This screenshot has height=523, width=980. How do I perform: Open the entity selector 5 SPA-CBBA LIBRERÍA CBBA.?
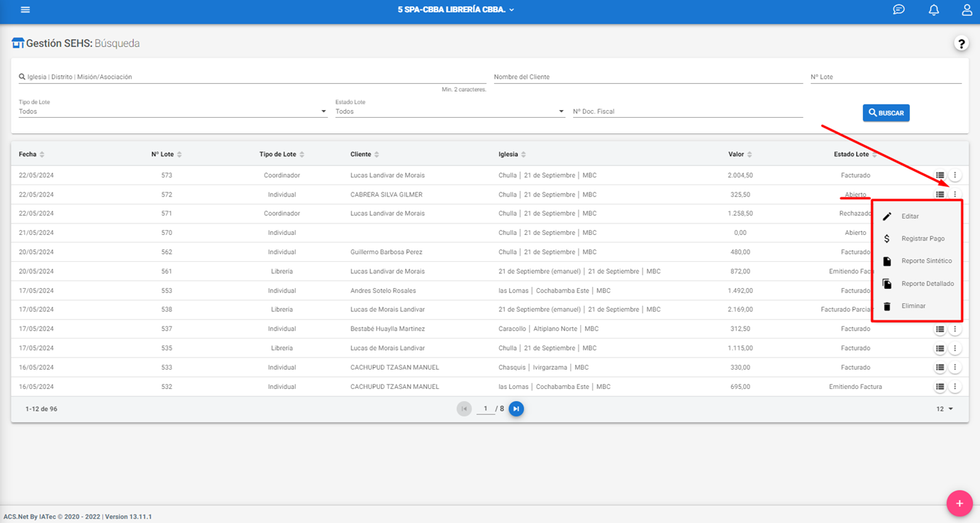[x=456, y=10]
